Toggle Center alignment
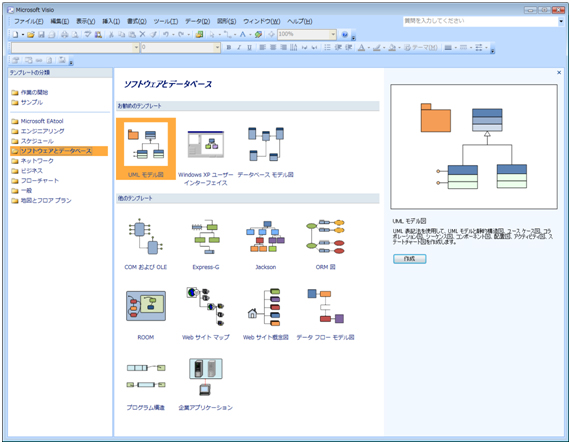This screenshot has width=571, height=444. 273,48
